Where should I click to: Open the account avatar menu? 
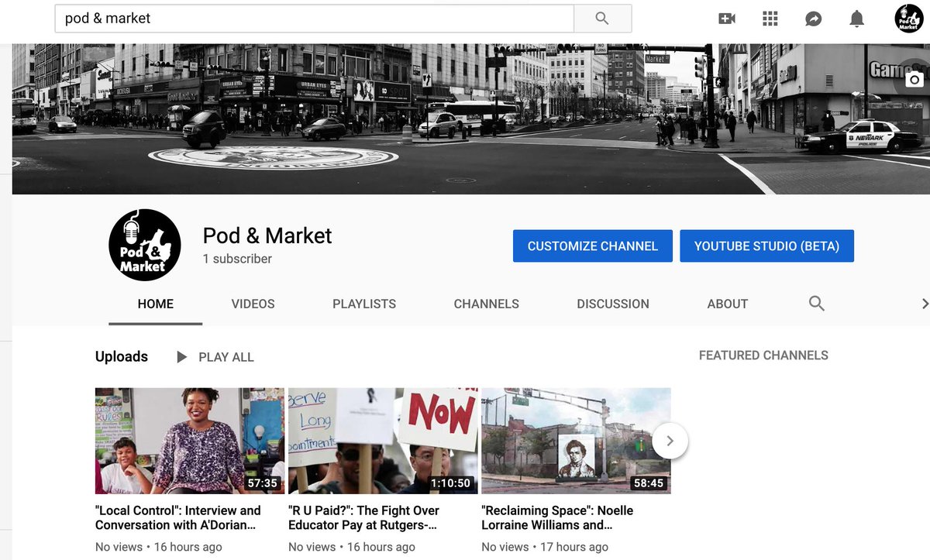coord(908,19)
